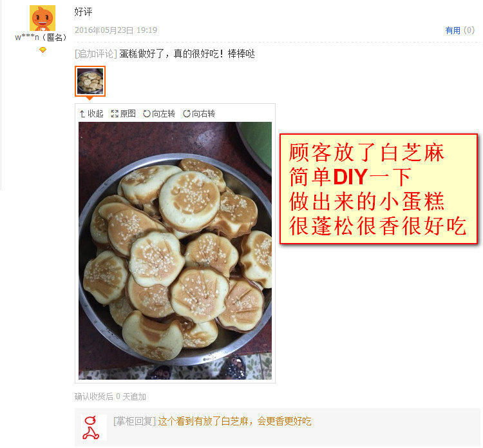Image resolution: width=483 pixels, height=448 pixels.
Task: Select the small cake photo thumbnail
Action: [x=90, y=81]
